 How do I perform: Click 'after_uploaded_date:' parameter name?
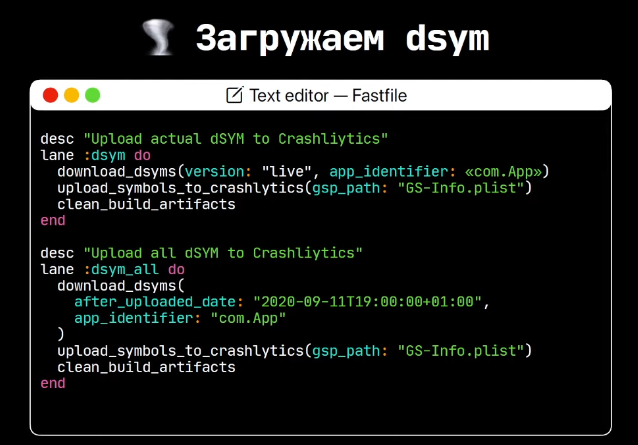(159, 301)
